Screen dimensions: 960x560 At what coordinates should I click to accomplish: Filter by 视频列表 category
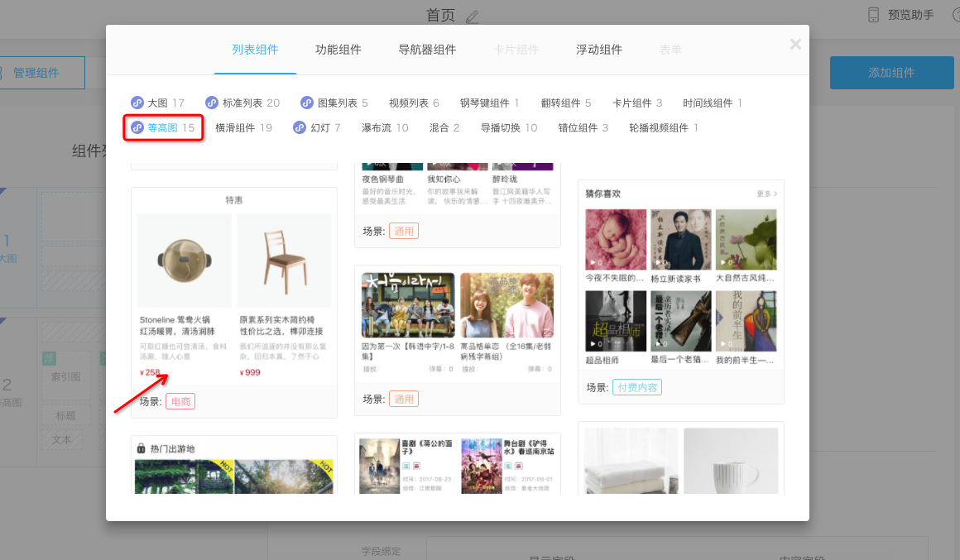(x=414, y=103)
